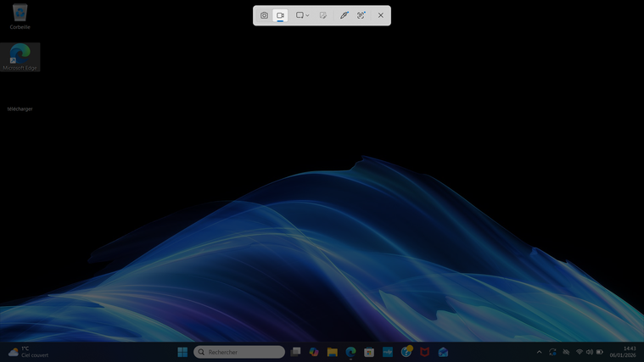Select the video recording mode
The height and width of the screenshot is (362, 644).
pyautogui.click(x=280, y=15)
